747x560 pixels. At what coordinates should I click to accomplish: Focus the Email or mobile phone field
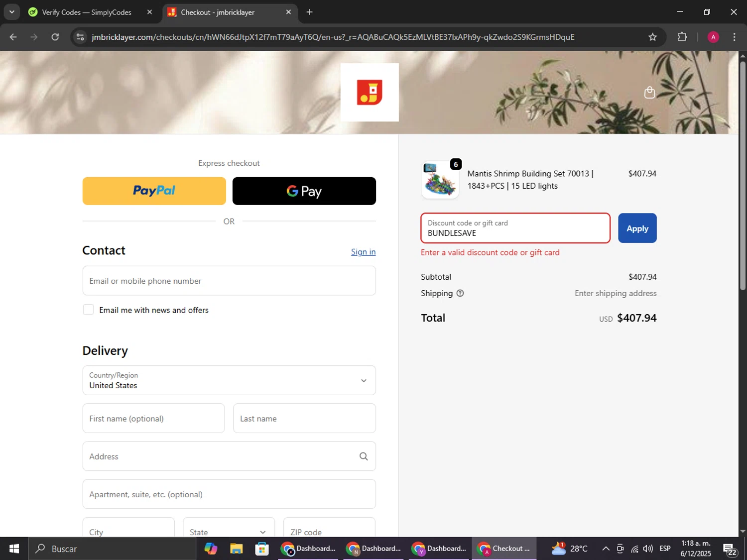pyautogui.click(x=229, y=281)
